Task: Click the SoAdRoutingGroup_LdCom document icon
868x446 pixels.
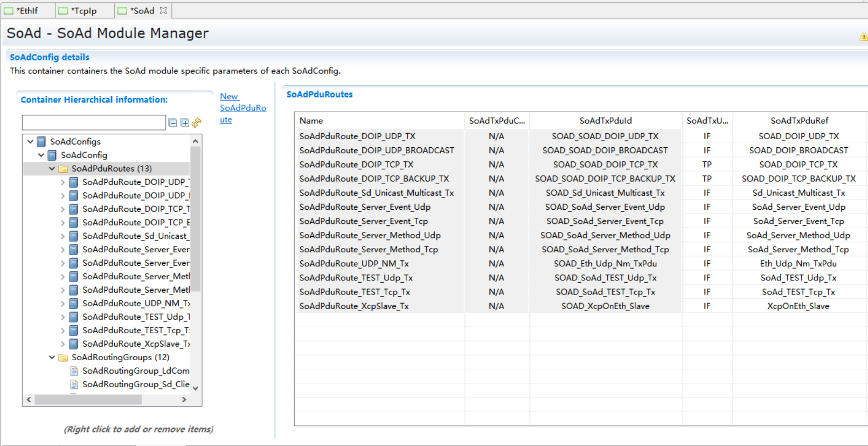Action: click(x=74, y=371)
